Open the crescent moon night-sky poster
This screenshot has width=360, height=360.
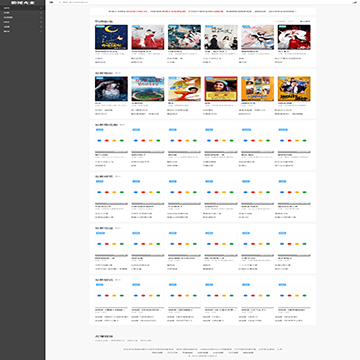click(x=111, y=37)
